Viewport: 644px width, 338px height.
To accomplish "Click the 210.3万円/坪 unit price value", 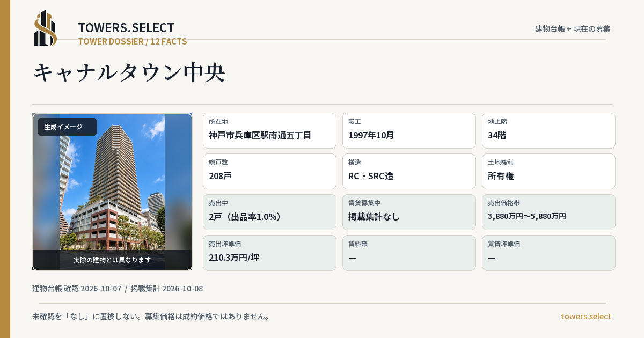I will click(x=234, y=258).
